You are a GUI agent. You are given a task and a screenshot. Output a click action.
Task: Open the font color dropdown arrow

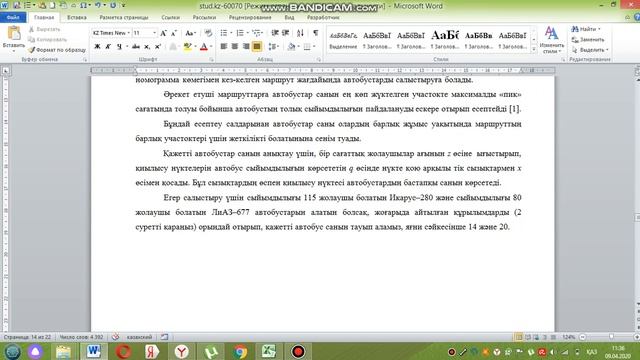211,47
